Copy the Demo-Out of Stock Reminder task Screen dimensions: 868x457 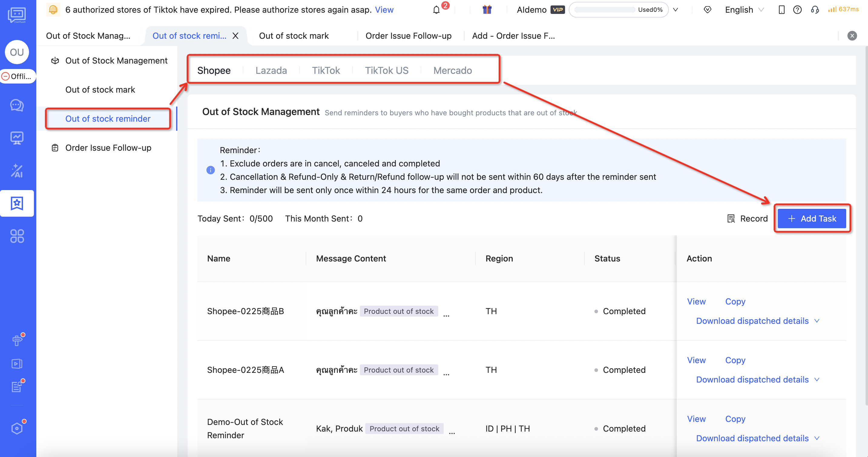tap(735, 419)
